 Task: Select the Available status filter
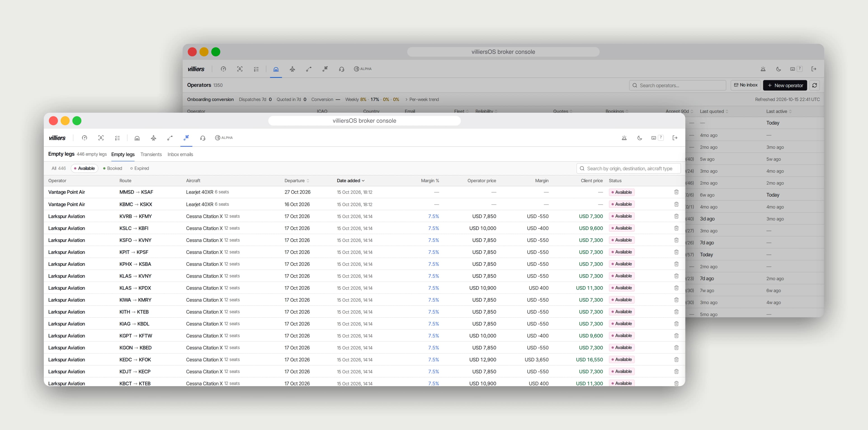tap(84, 168)
